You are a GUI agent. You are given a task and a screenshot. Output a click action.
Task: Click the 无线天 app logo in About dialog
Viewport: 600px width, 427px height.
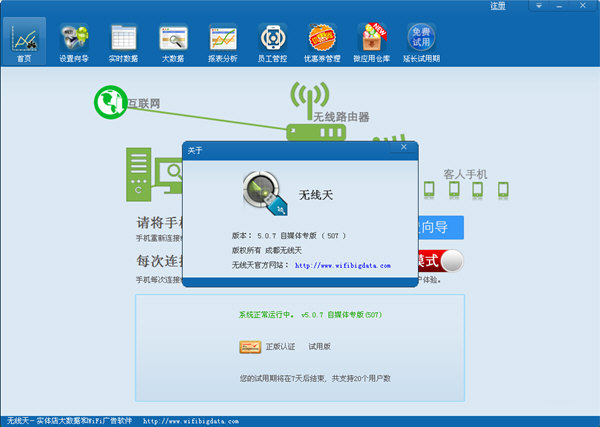click(x=262, y=191)
